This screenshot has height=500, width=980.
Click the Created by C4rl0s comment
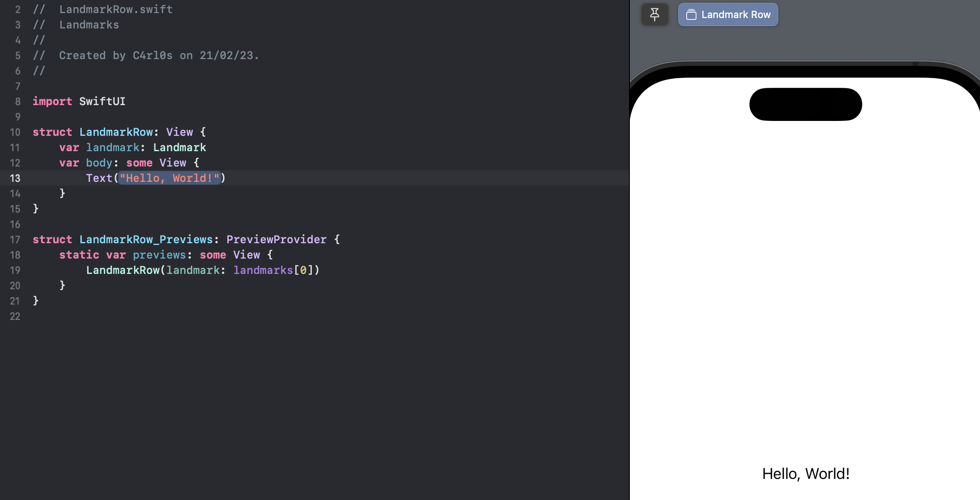tap(159, 56)
